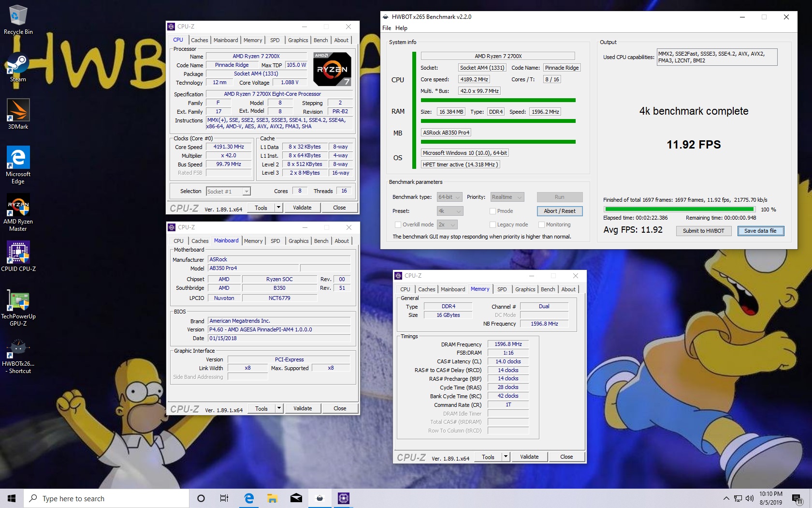Click the volume speaker tray icon

(x=750, y=498)
